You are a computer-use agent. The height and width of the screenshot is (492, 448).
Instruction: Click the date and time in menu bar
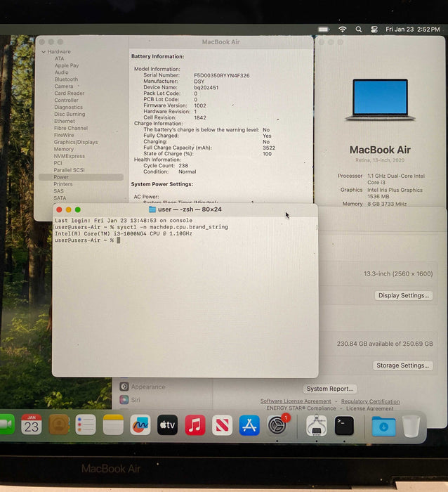413,30
